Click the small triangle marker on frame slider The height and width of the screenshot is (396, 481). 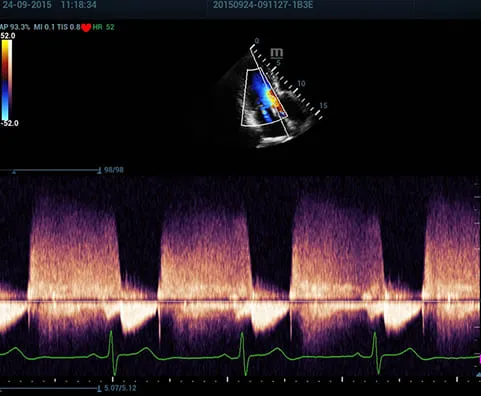[14, 172]
